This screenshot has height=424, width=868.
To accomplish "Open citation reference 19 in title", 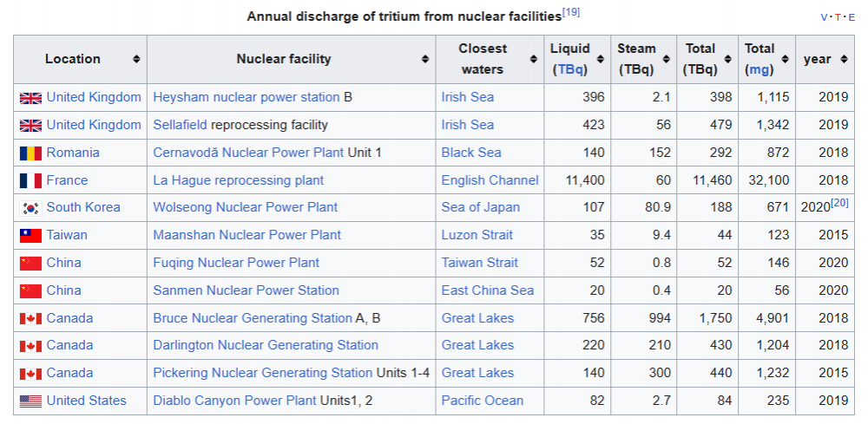I will click(570, 12).
